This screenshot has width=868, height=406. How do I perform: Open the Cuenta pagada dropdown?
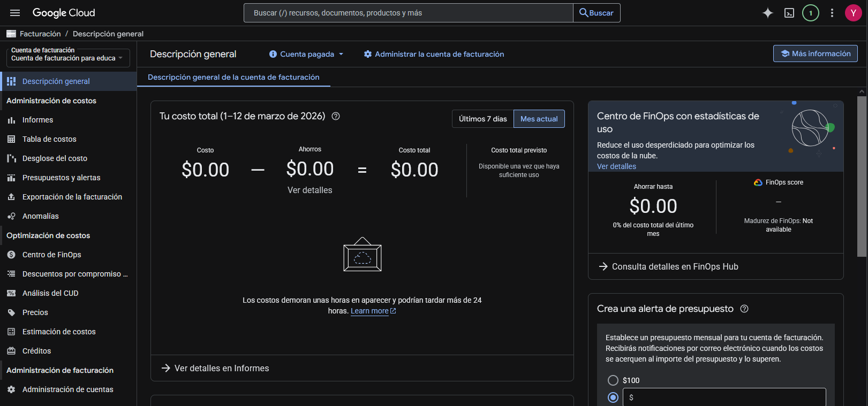click(x=306, y=54)
